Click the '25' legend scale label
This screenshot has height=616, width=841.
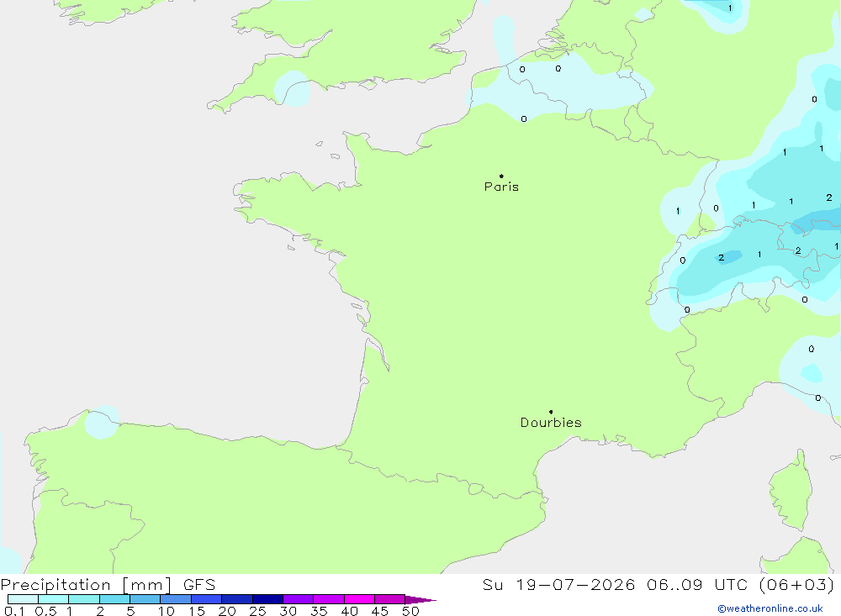pyautogui.click(x=258, y=611)
